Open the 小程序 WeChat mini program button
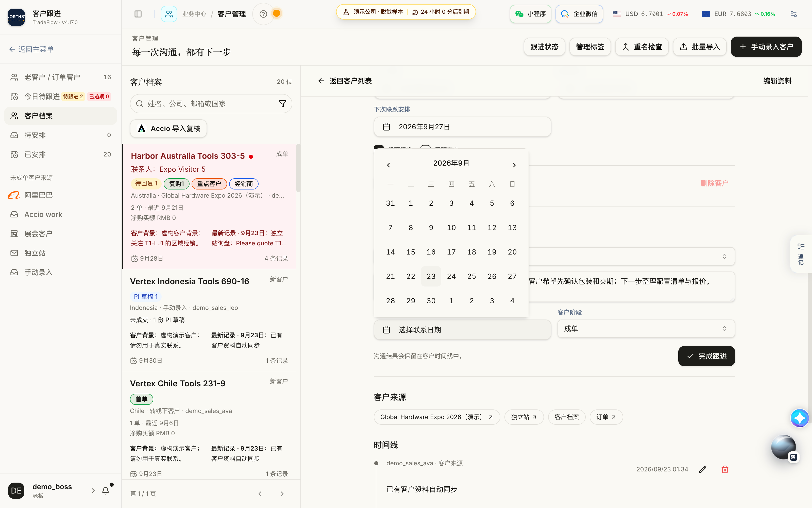 click(x=531, y=14)
